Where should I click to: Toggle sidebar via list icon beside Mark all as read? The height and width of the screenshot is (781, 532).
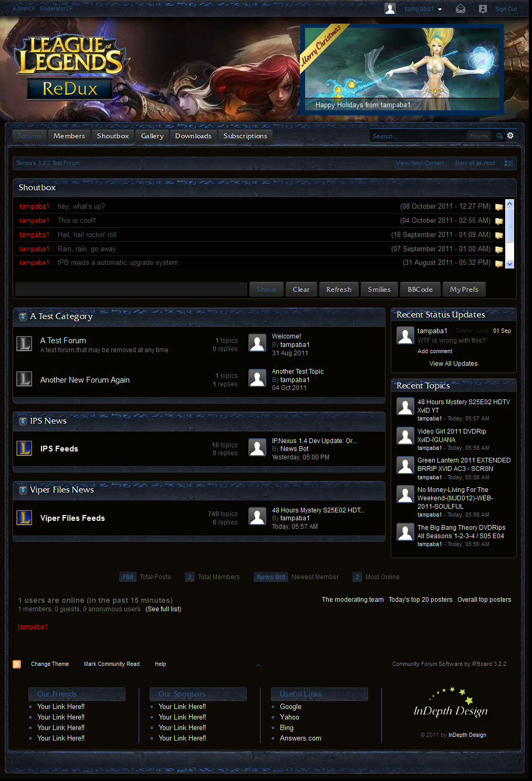point(508,163)
